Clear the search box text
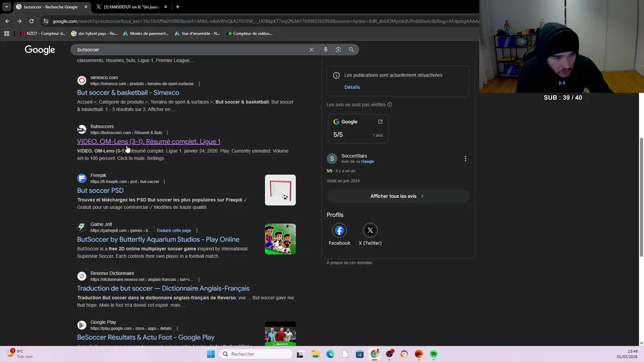 point(311,50)
